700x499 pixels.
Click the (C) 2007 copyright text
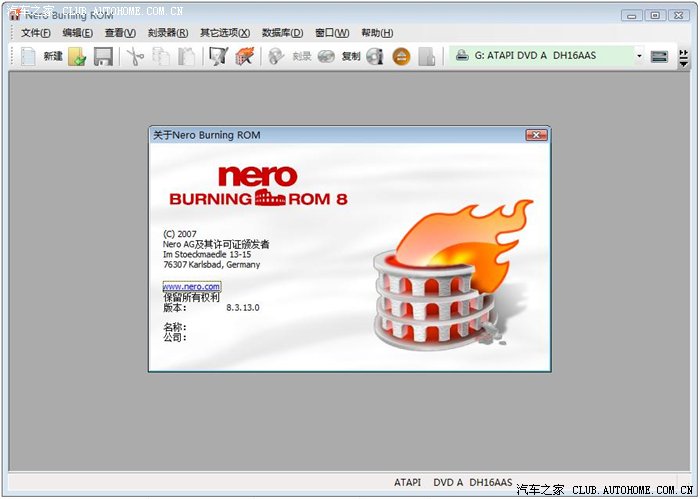point(179,234)
